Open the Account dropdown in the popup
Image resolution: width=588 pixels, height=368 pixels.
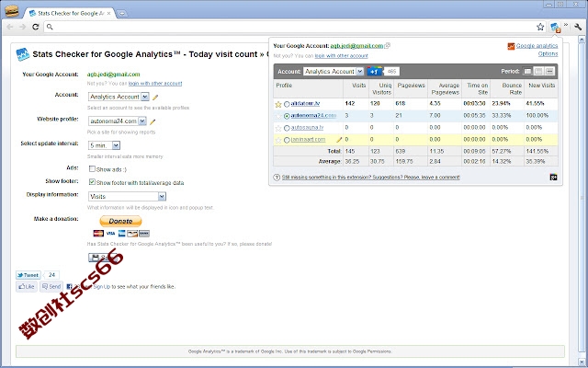(x=334, y=72)
